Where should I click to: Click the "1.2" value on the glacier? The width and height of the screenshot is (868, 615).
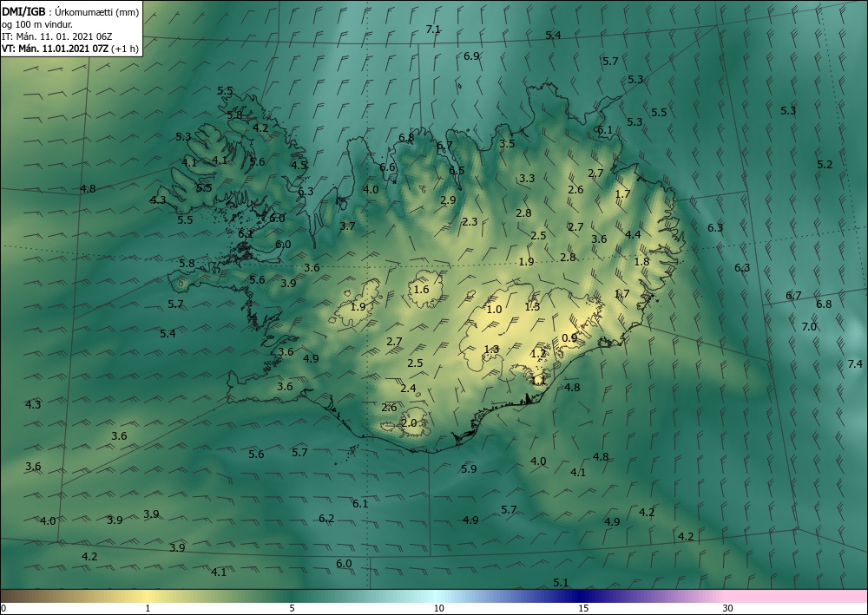click(538, 353)
